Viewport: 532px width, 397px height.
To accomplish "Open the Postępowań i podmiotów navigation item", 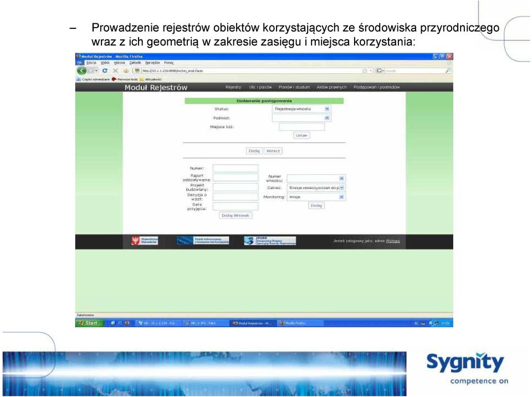I will pos(377,87).
